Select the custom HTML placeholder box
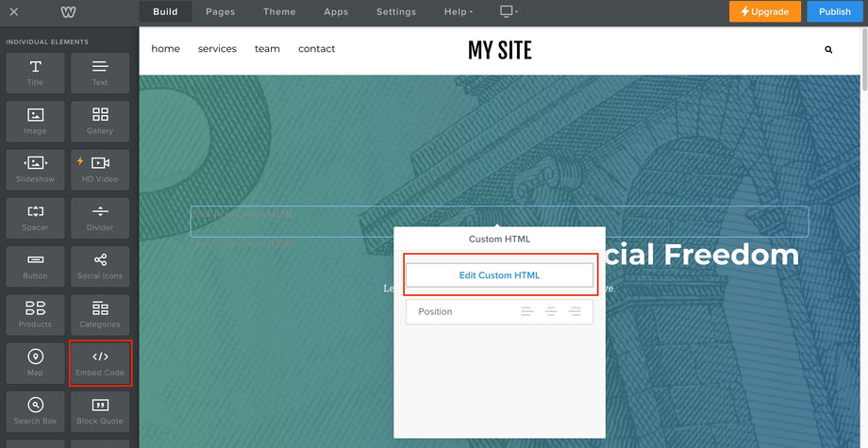This screenshot has height=448, width=868. coord(499,222)
